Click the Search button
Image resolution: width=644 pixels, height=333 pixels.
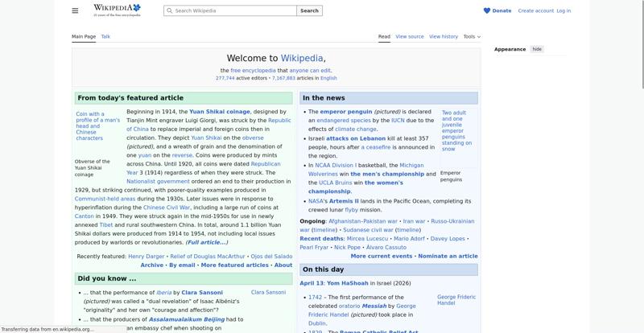(x=309, y=10)
